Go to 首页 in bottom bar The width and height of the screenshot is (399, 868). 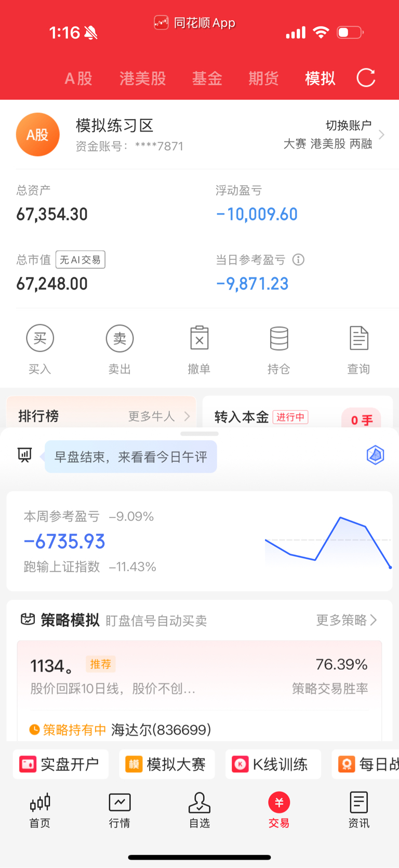click(x=40, y=810)
